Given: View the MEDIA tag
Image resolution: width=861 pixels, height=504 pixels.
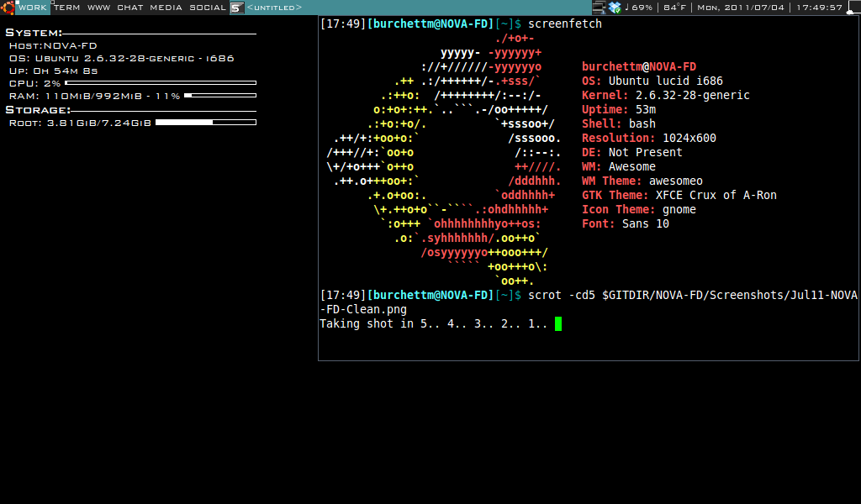Looking at the screenshot, I should [x=166, y=8].
